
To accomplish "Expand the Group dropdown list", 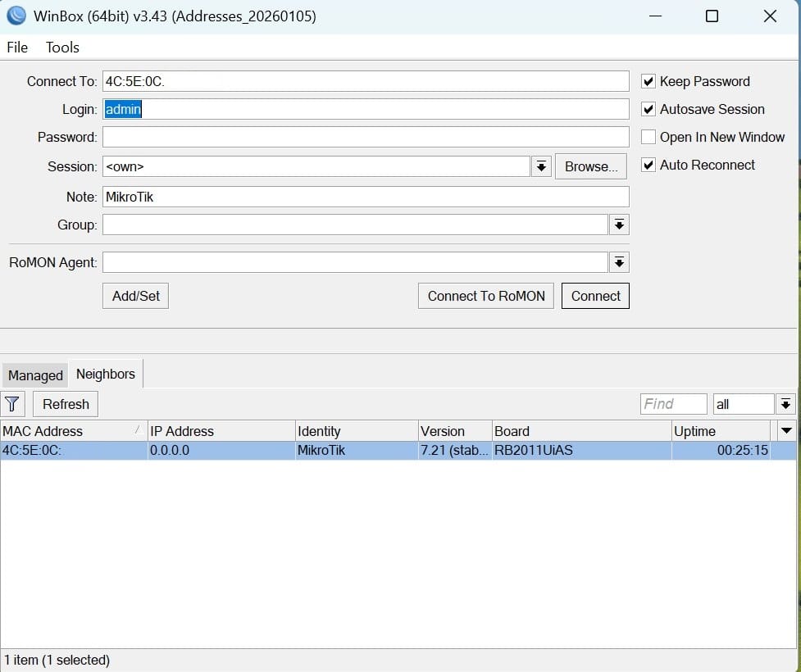I will click(x=619, y=225).
